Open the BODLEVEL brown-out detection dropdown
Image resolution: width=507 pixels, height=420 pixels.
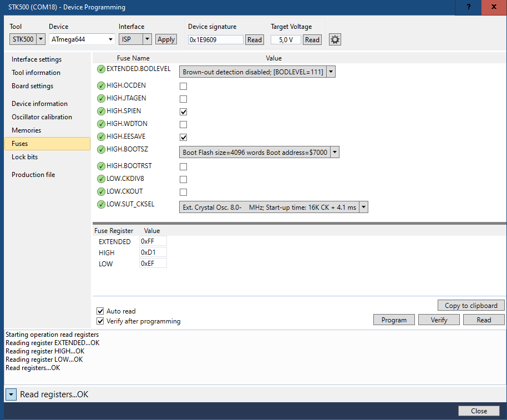coord(257,72)
